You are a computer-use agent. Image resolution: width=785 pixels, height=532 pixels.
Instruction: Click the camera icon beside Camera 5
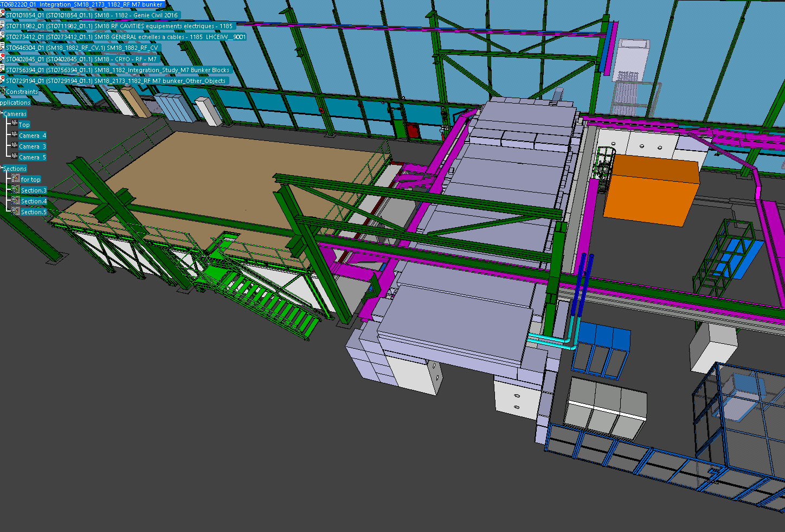coord(15,157)
